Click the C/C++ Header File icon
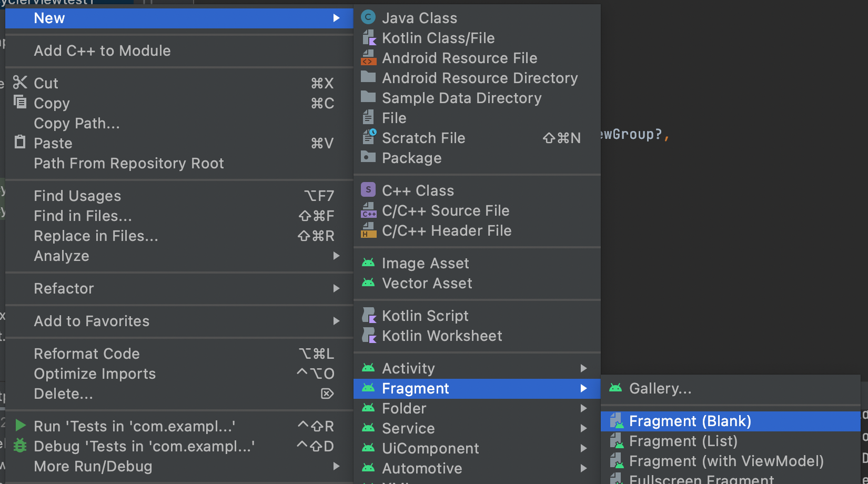The image size is (868, 484). pyautogui.click(x=369, y=230)
